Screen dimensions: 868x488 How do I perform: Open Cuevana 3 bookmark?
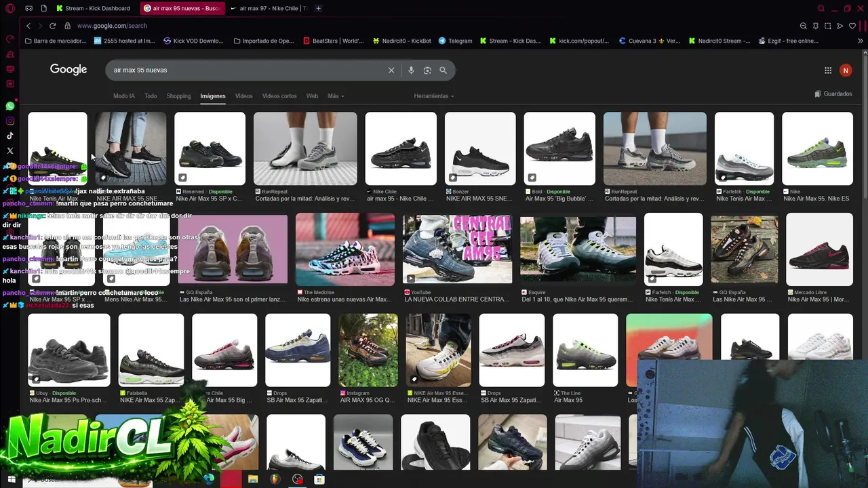point(650,41)
